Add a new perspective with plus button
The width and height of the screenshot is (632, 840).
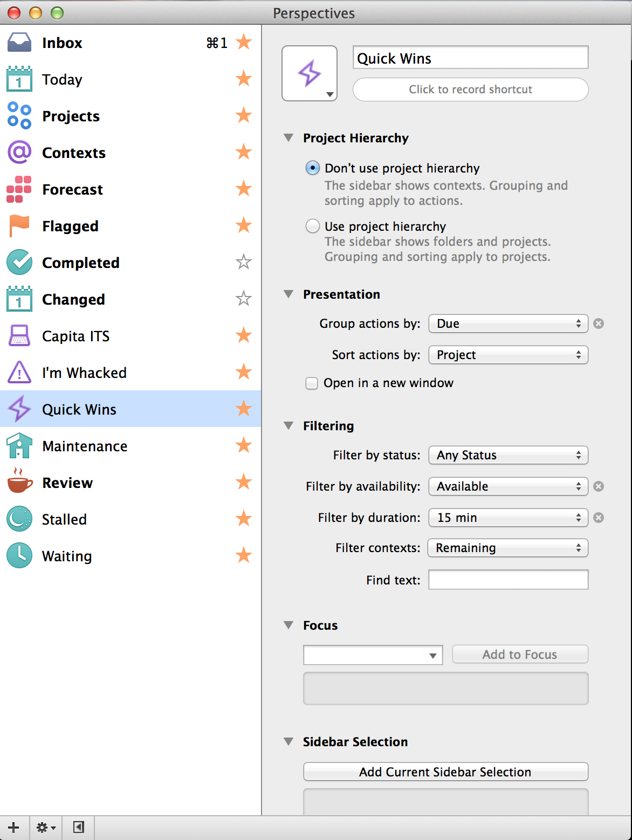14,827
